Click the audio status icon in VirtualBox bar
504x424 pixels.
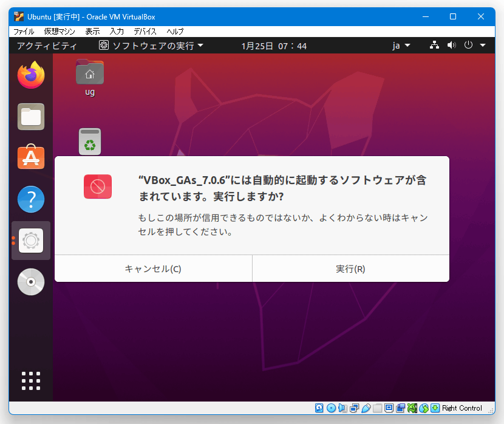[x=342, y=408]
